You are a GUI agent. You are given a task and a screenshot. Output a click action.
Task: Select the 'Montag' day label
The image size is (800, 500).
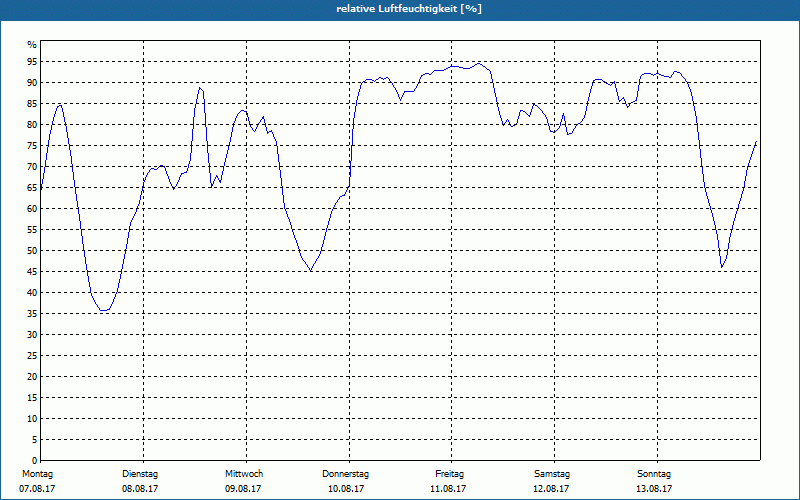pyautogui.click(x=37, y=474)
